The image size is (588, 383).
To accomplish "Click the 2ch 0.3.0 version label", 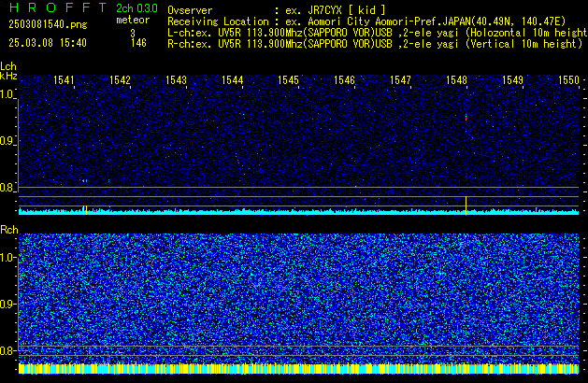I will [136, 7].
